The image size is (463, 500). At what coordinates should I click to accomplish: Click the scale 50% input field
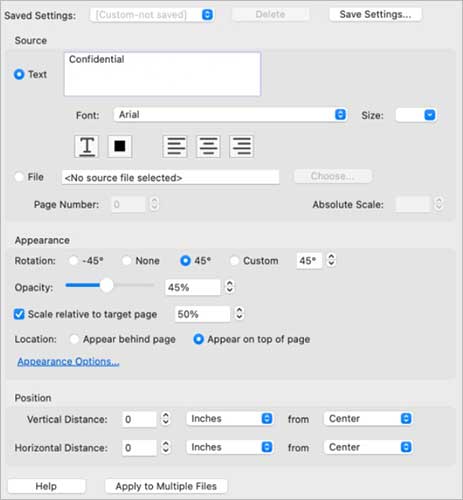pyautogui.click(x=202, y=314)
